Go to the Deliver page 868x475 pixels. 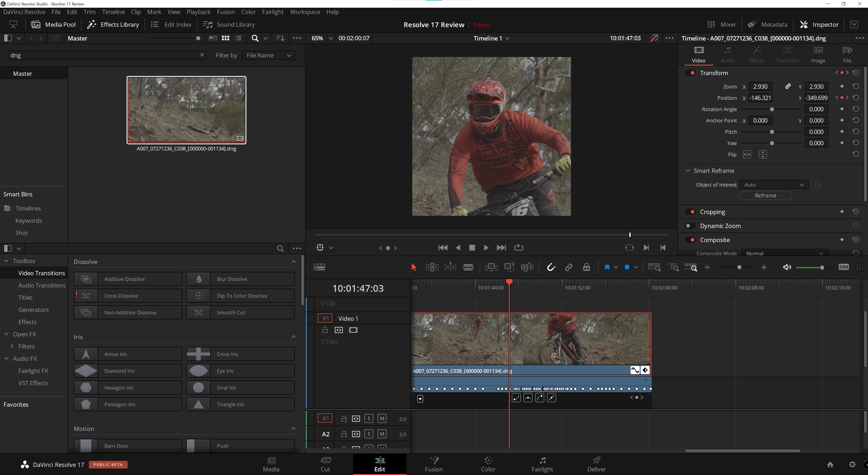pos(597,464)
